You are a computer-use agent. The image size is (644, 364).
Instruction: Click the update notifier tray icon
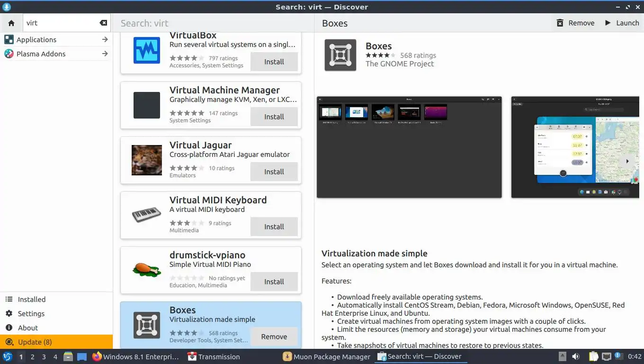[618, 356]
